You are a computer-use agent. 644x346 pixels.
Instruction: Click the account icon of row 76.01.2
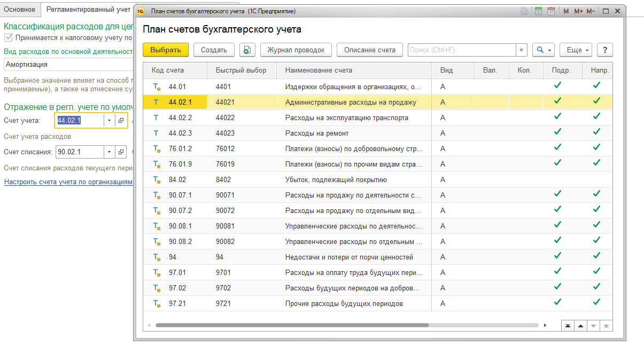pos(157,148)
